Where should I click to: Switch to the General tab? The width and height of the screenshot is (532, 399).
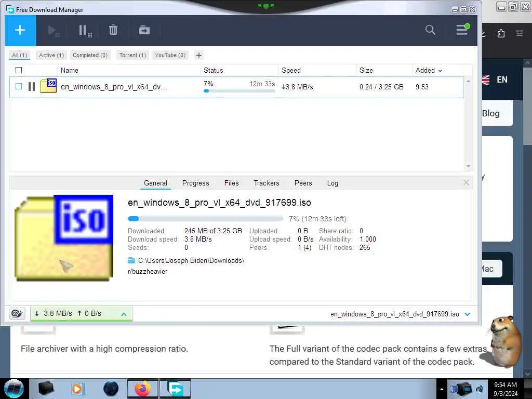click(155, 183)
